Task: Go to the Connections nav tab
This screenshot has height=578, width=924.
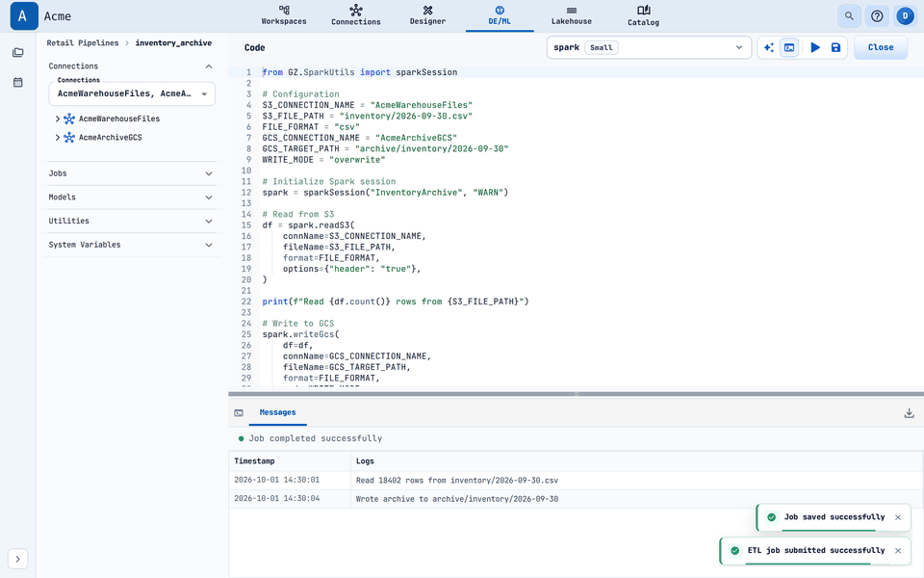Action: coord(356,15)
